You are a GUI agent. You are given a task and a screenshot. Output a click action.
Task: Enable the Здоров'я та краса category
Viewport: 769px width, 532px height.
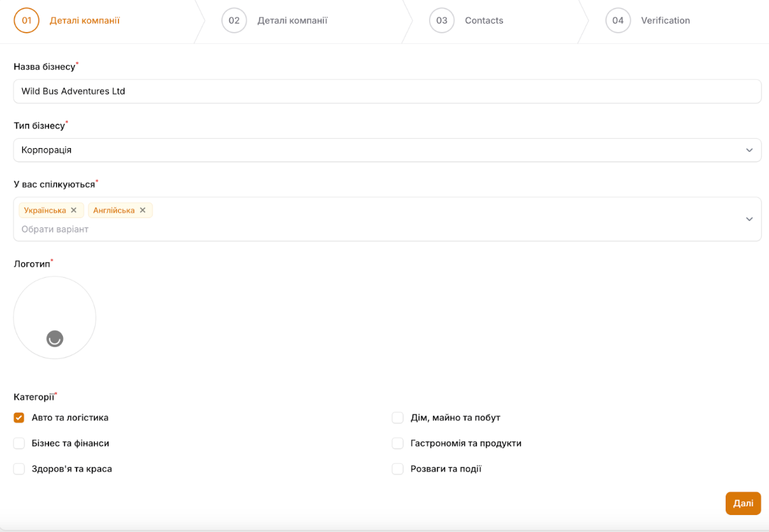(19, 469)
